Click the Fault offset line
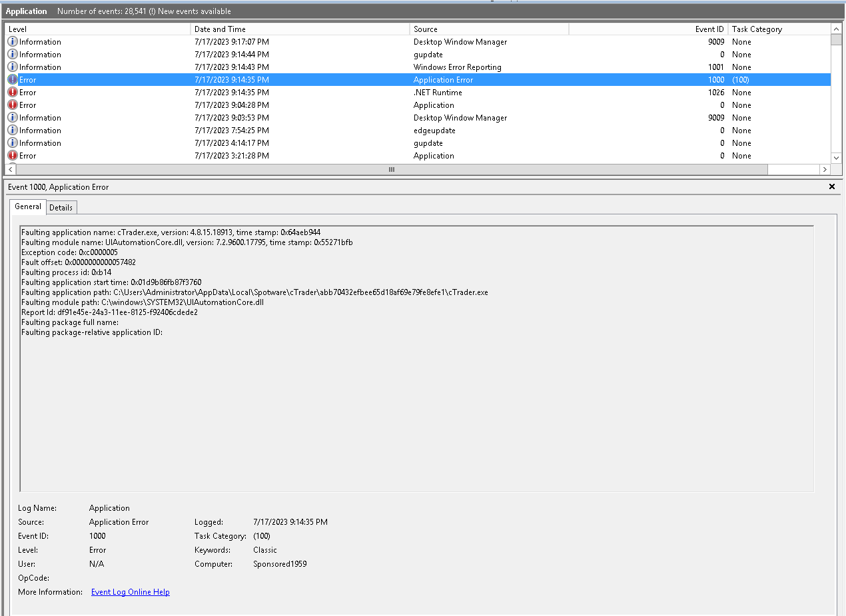The image size is (846, 616). [79, 262]
